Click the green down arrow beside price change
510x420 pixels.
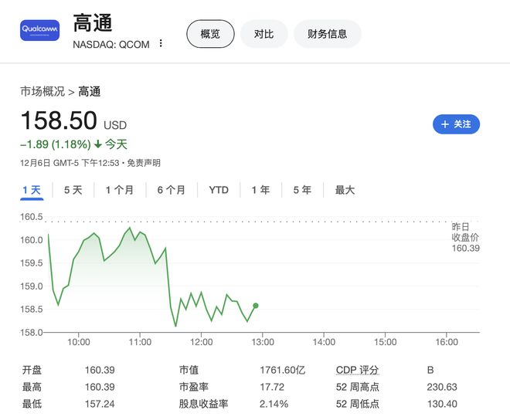(98, 144)
